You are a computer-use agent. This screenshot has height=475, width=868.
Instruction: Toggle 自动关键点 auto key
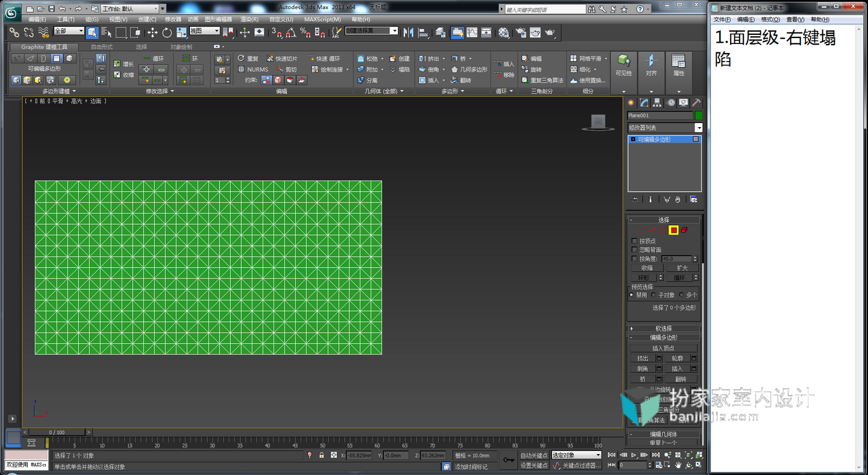[535, 455]
